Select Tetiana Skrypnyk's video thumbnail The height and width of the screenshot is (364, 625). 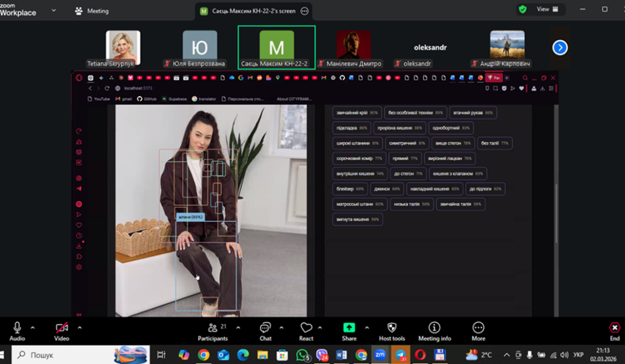pos(123,48)
